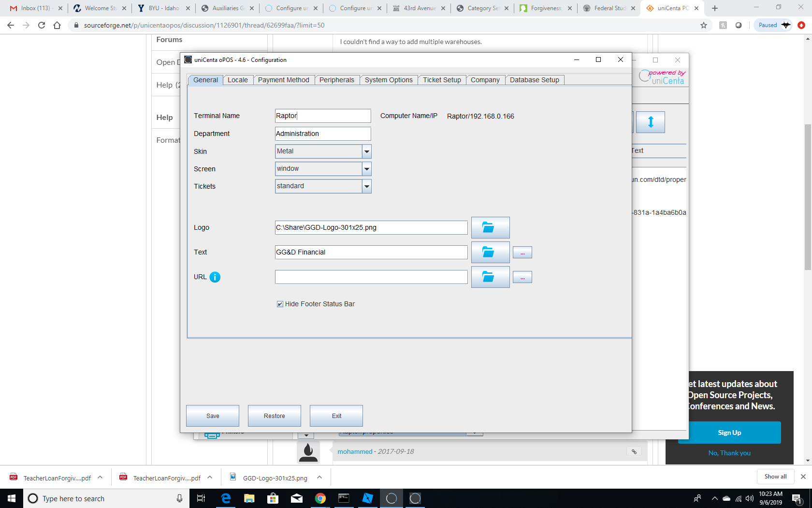Toggle Hide Footer Status Bar checkbox
Viewport: 812px width, 508px height.
(x=280, y=304)
